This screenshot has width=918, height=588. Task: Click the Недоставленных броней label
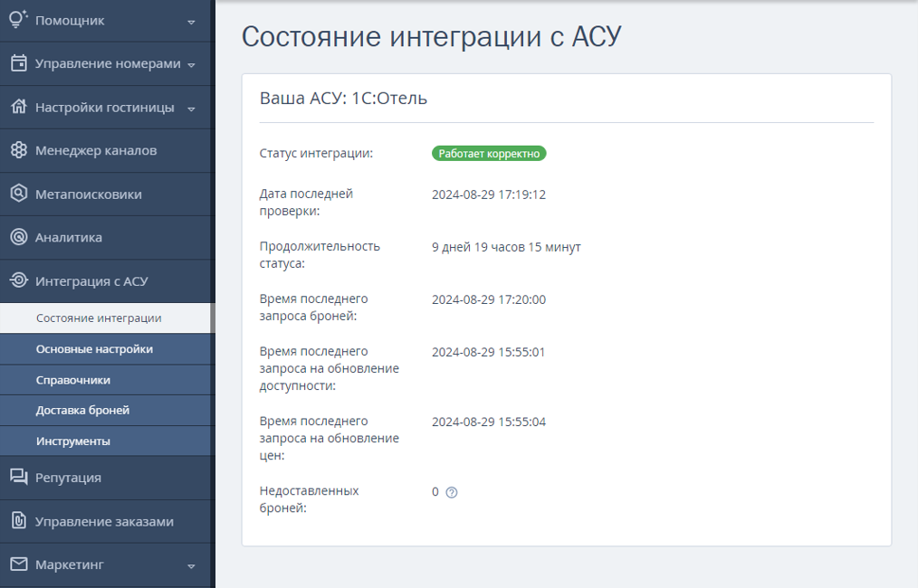tap(309, 499)
